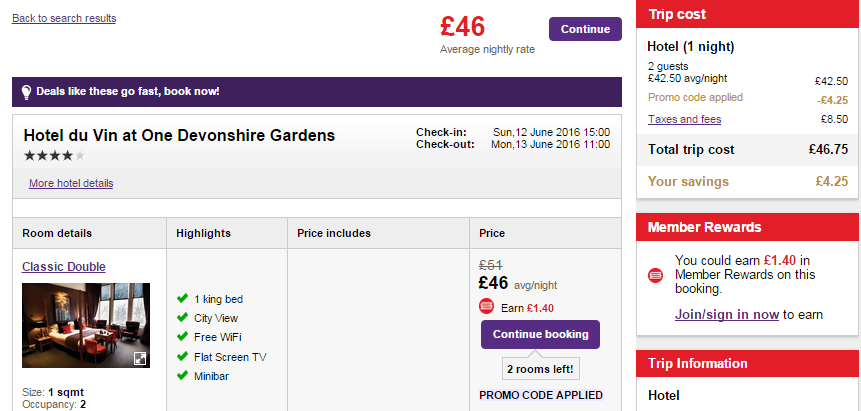
Task: Click the hotel star rating icons
Action: [54, 155]
